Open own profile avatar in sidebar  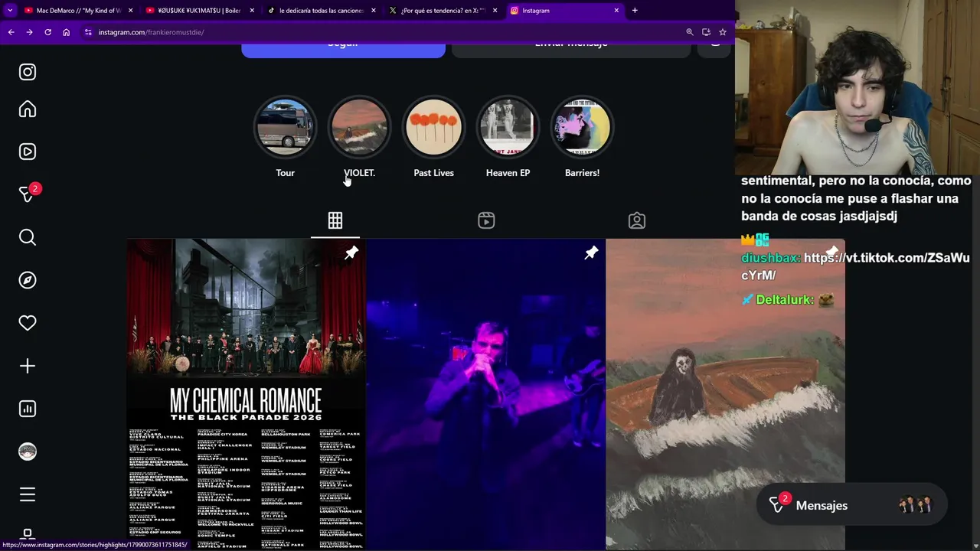click(28, 452)
